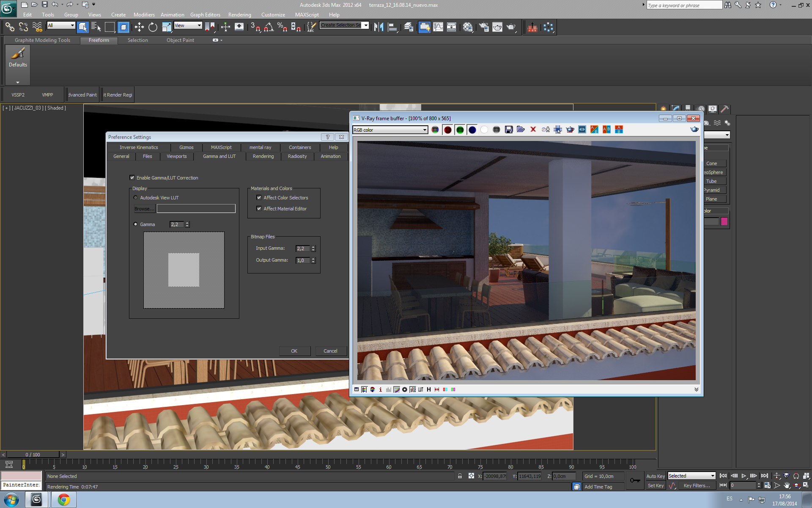Switch to the Rendering preferences tab
Image resolution: width=812 pixels, height=508 pixels.
coord(263,156)
